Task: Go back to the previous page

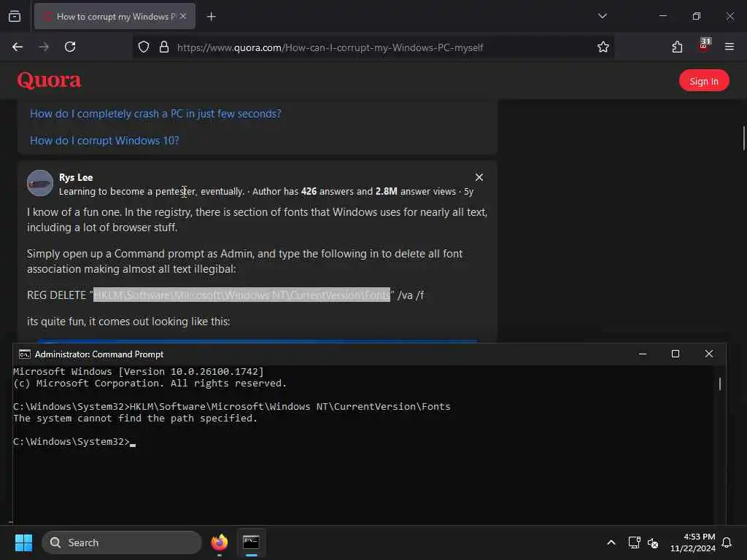Action: pyautogui.click(x=18, y=47)
